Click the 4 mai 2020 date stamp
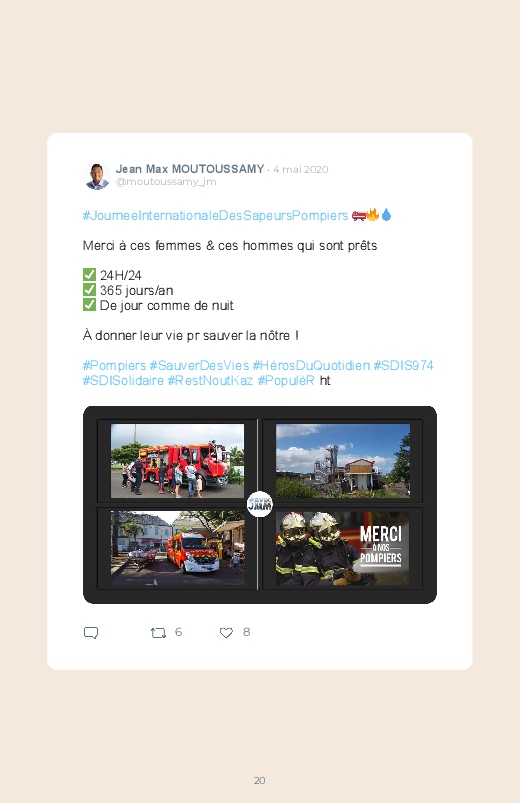Viewport: 520px width, 803px height. (x=301, y=170)
